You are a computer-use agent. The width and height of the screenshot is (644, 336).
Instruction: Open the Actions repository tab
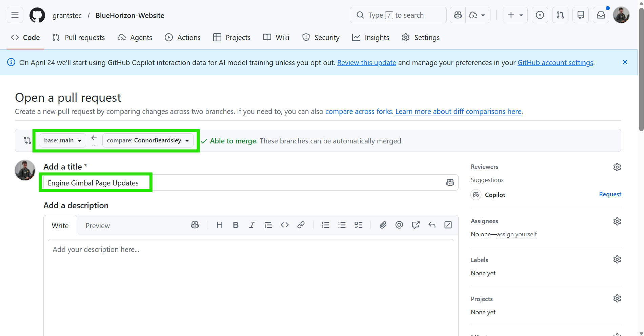(183, 38)
